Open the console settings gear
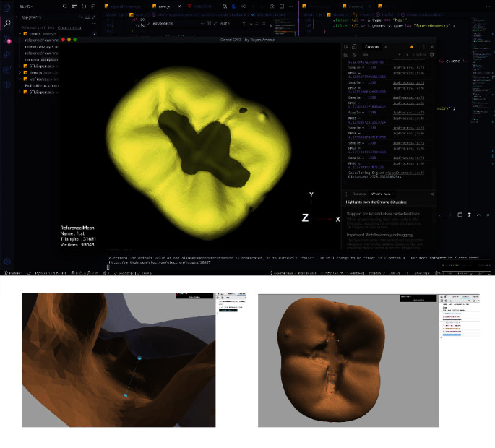 [x=432, y=55]
